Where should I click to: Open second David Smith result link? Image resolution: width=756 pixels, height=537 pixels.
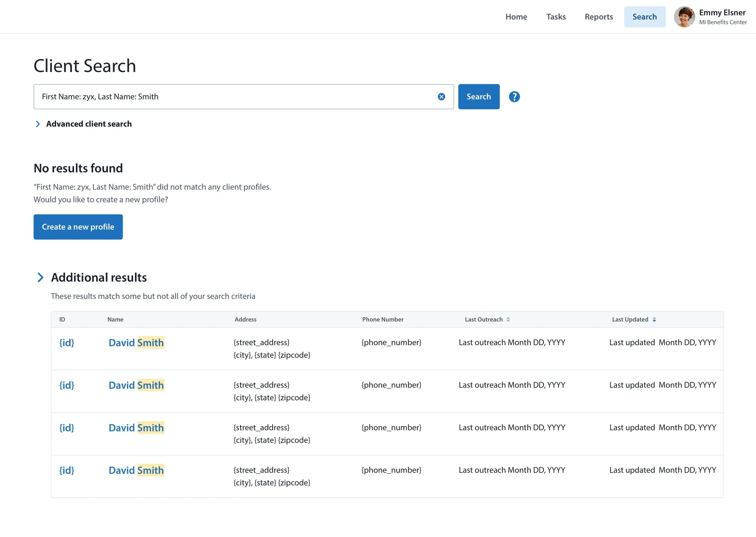136,385
